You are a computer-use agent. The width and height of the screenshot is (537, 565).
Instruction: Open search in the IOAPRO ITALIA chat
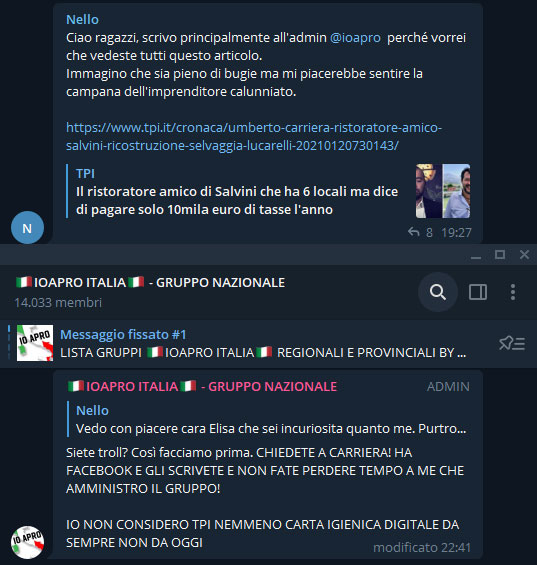pos(438,292)
